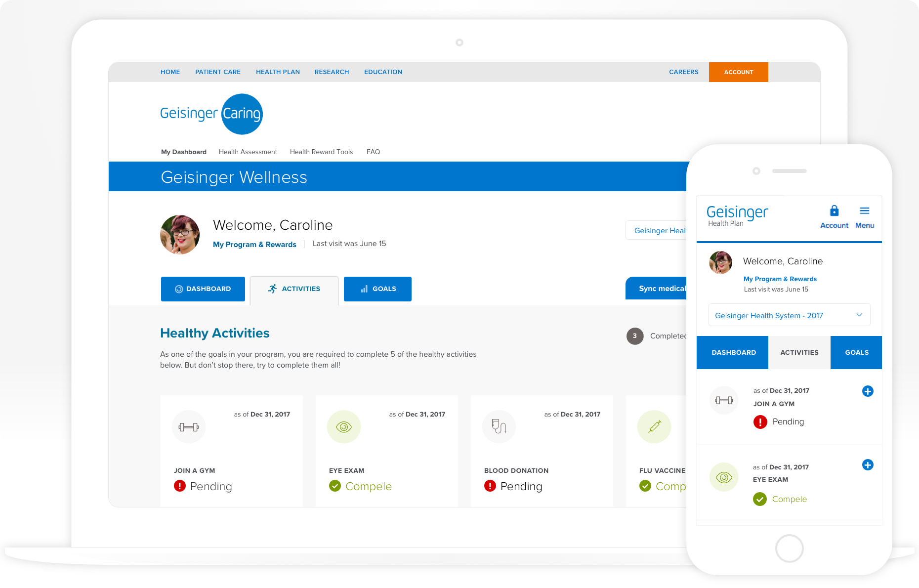This screenshot has height=588, width=919.
Task: Expand Geisinger Health System - 2017 dropdown
Action: (790, 315)
